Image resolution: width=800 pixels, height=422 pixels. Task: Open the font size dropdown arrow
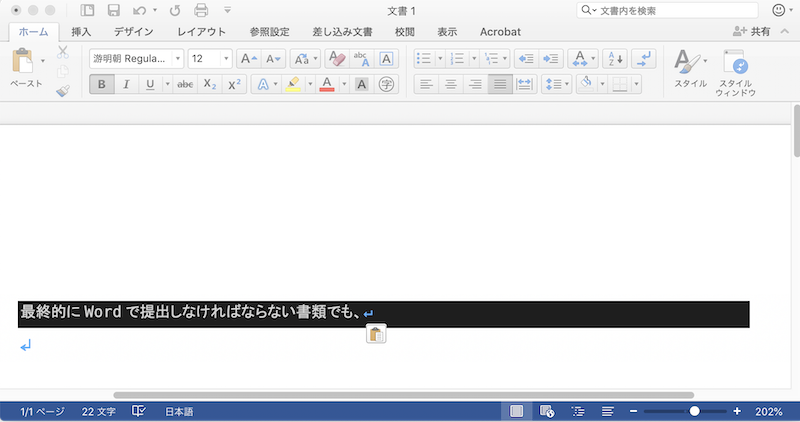point(226,59)
